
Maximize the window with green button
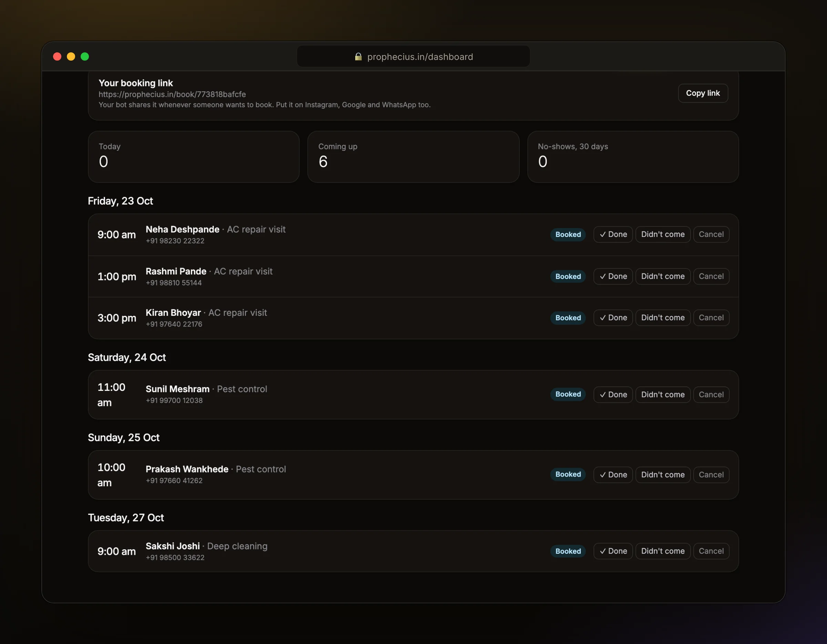tap(85, 56)
